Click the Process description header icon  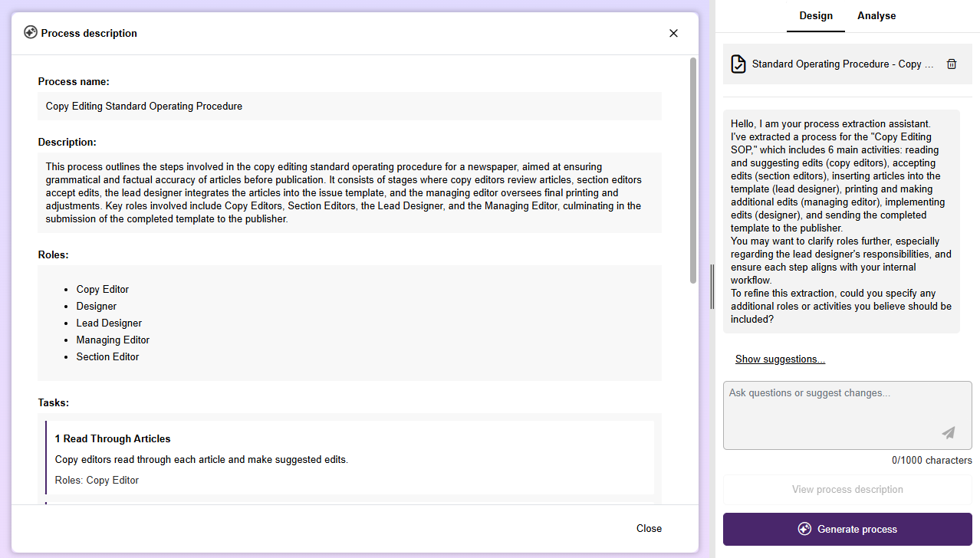(31, 33)
